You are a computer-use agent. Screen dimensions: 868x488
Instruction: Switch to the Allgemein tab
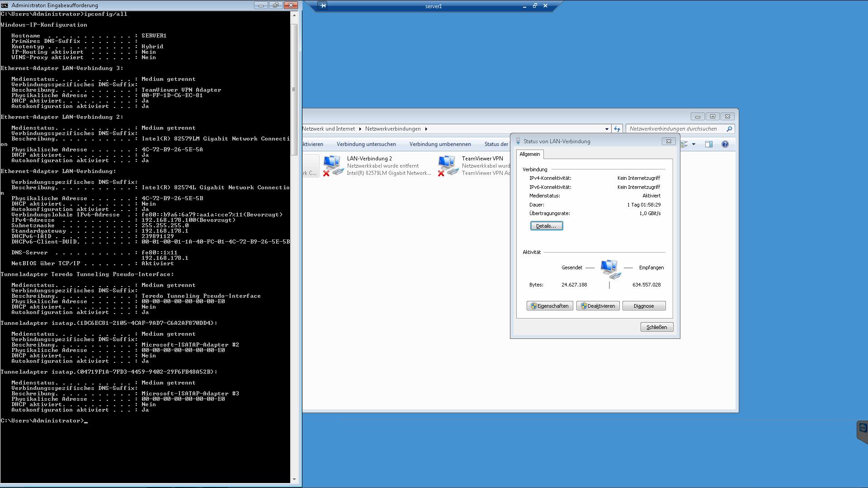pyautogui.click(x=530, y=154)
